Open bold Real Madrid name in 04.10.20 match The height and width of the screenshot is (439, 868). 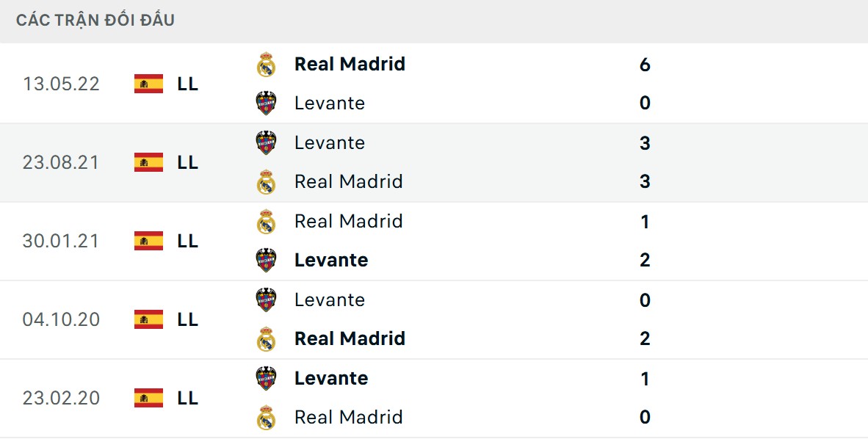[350, 338]
